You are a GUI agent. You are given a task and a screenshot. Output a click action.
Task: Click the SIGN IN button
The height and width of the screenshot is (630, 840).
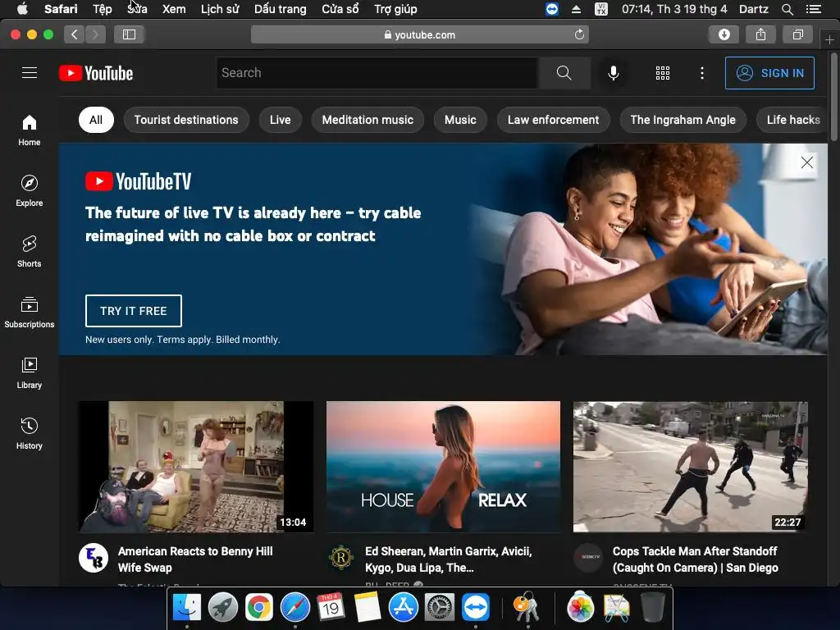769,73
